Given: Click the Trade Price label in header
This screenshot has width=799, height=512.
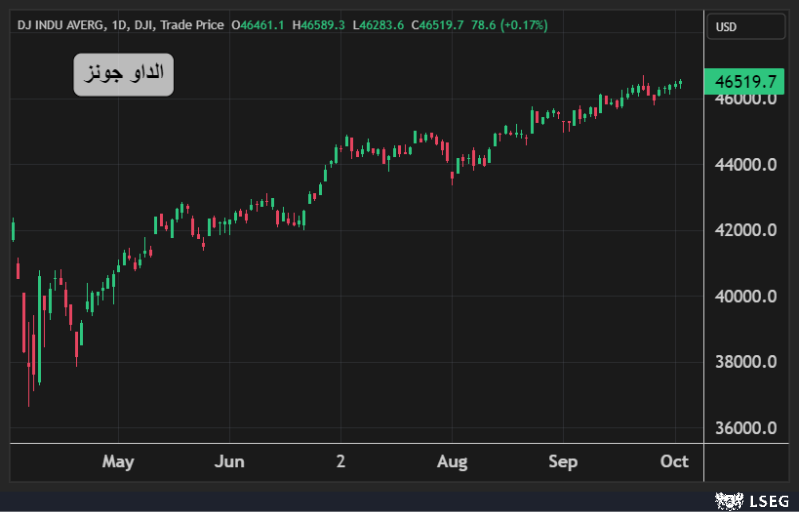Looking at the screenshot, I should (194, 25).
